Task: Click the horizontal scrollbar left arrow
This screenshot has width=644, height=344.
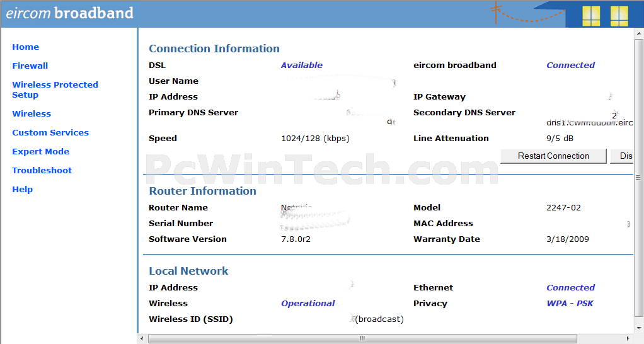Action: [142, 339]
